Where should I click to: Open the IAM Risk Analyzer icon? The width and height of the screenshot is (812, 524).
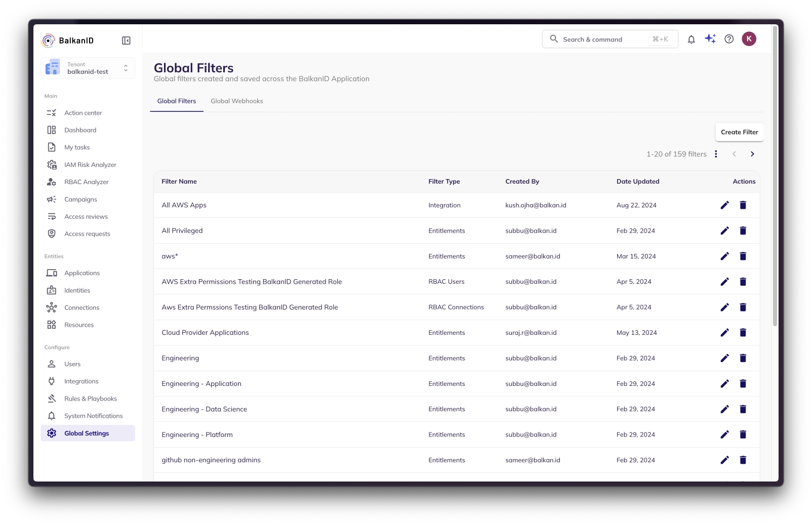(52, 165)
